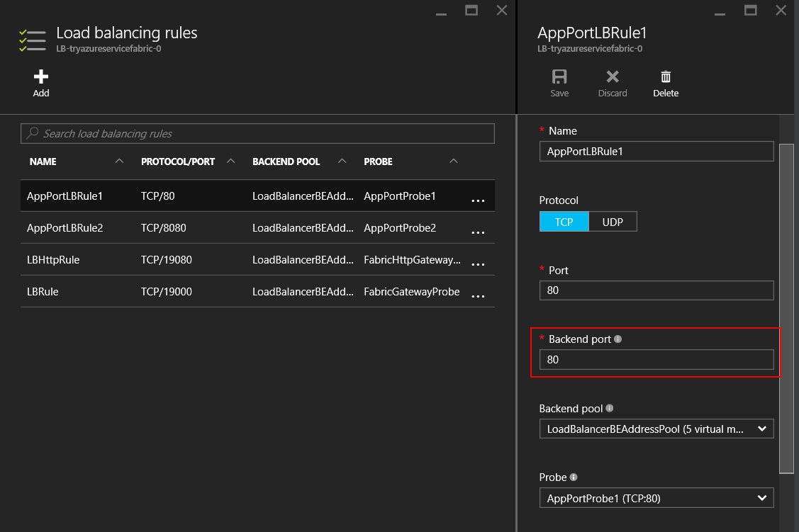799x532 pixels.
Task: Sort by the PROTOCOL/PORT column header
Action: 178,162
